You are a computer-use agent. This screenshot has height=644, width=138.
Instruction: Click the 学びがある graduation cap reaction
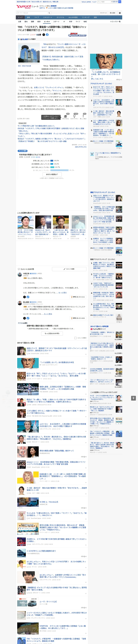click(x=66, y=117)
